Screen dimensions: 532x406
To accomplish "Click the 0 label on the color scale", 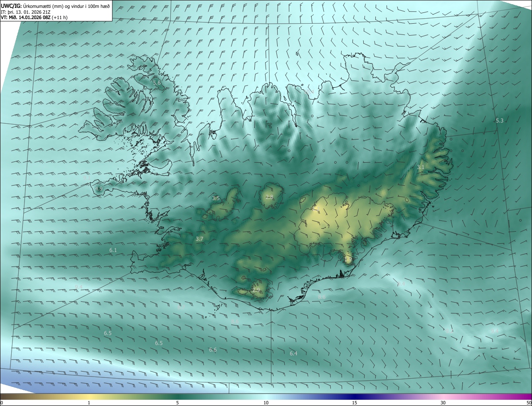I will pos(2,403).
